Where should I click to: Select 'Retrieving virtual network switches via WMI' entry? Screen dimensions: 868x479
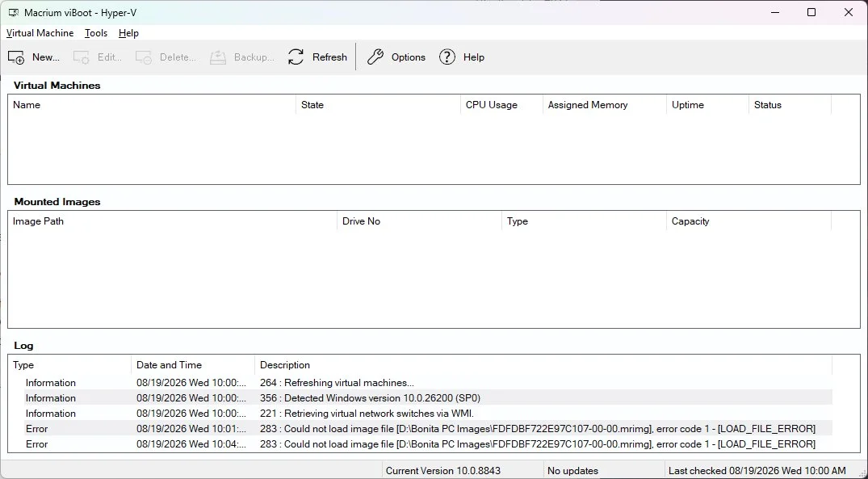(x=428, y=414)
